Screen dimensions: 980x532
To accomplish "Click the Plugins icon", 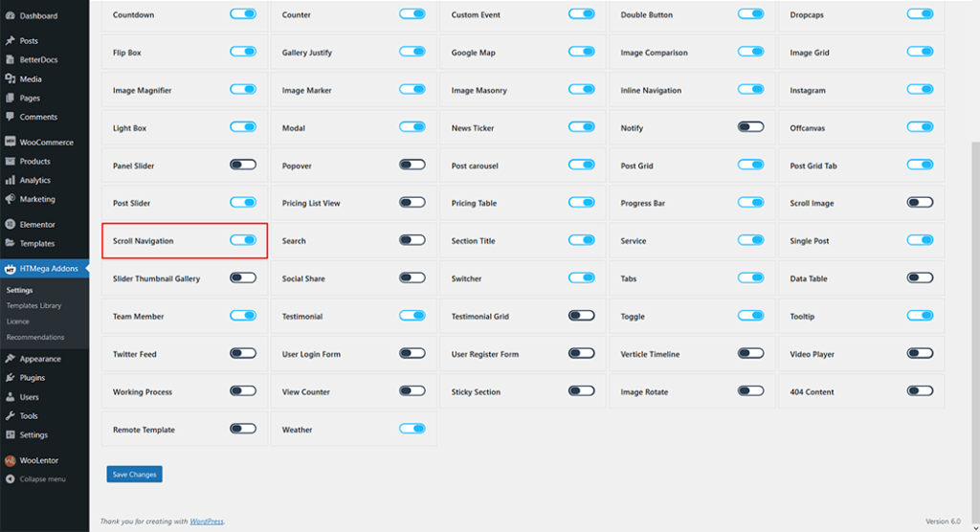I will pos(10,378).
